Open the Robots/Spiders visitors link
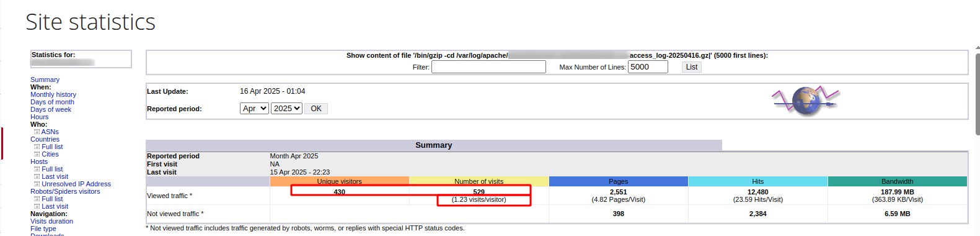Screen dimensions: 980x236 coord(65,191)
